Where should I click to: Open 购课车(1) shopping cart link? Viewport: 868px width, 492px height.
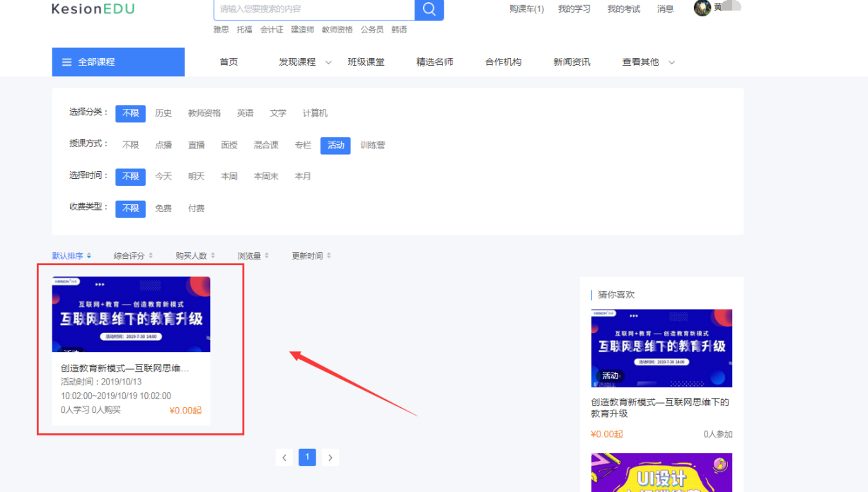click(x=526, y=9)
